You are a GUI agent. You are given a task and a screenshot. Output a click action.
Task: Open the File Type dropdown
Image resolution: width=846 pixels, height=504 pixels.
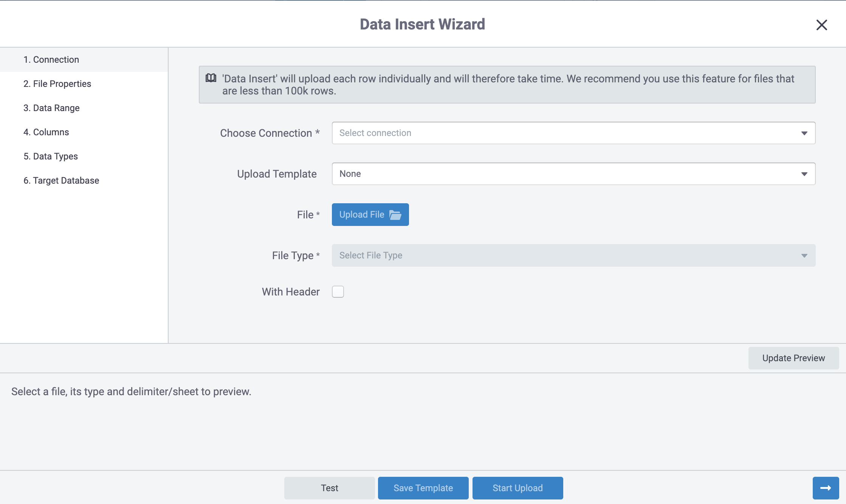(573, 255)
